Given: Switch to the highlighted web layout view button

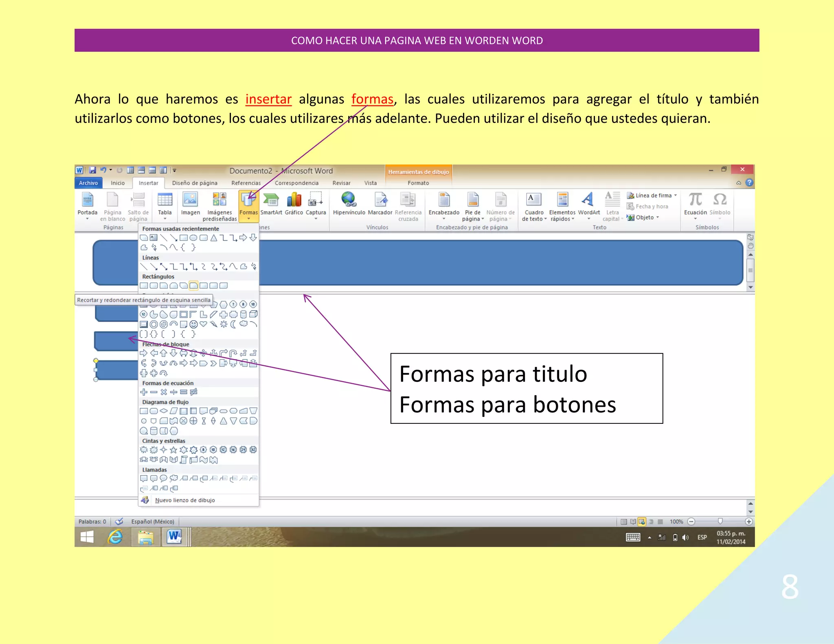Looking at the screenshot, I should [642, 522].
